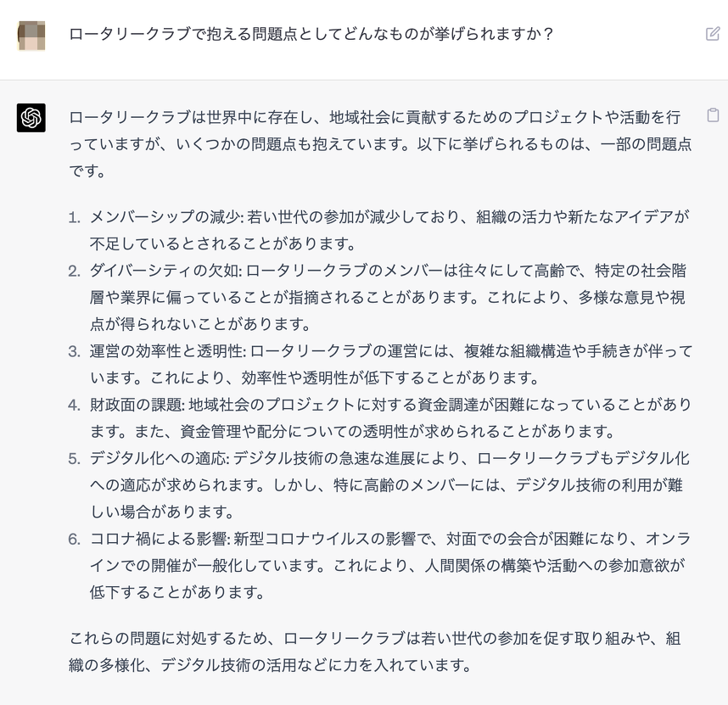Viewport: 728px width, 705px height.
Task: Click the user question about ロータリークラブ問題点
Action: [311, 35]
